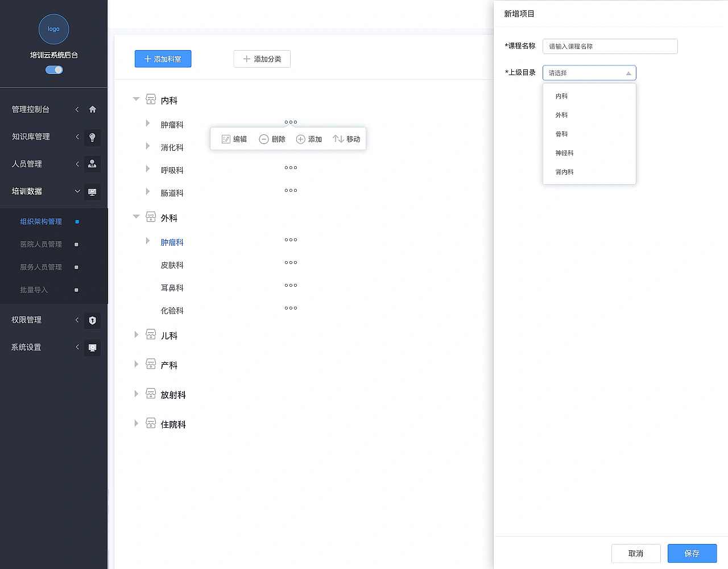
Task: Select the 皮肤科 tree row
Action: click(172, 265)
